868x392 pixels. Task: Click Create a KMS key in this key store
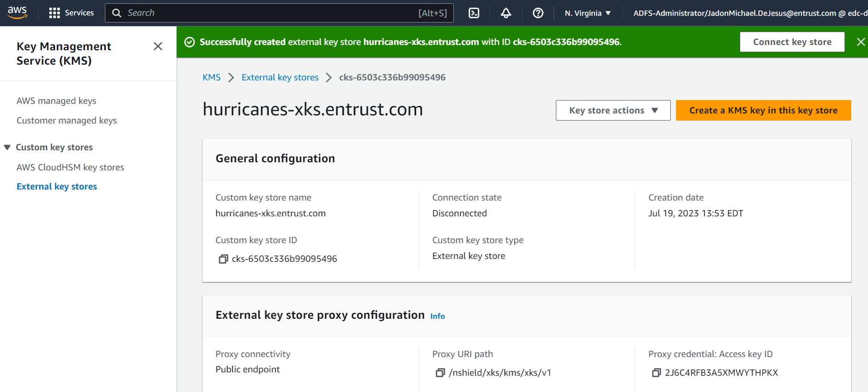(x=763, y=111)
